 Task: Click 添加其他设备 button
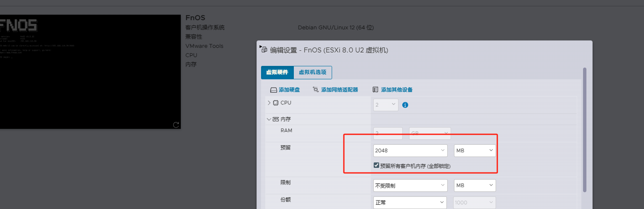[393, 90]
